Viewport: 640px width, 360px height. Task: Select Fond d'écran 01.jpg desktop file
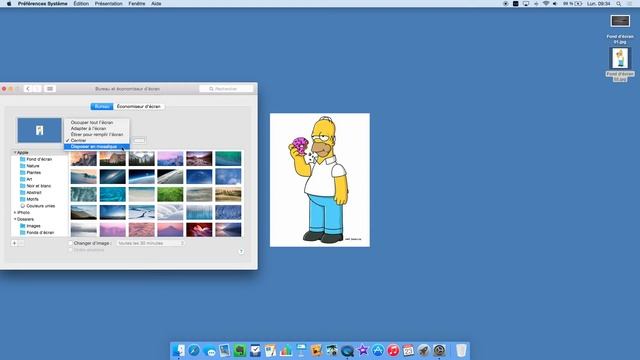[620, 21]
